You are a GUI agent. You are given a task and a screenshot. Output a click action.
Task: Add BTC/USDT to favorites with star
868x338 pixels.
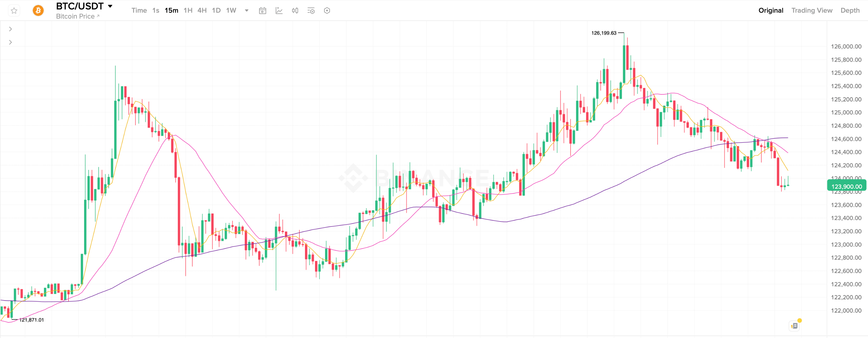(x=14, y=10)
